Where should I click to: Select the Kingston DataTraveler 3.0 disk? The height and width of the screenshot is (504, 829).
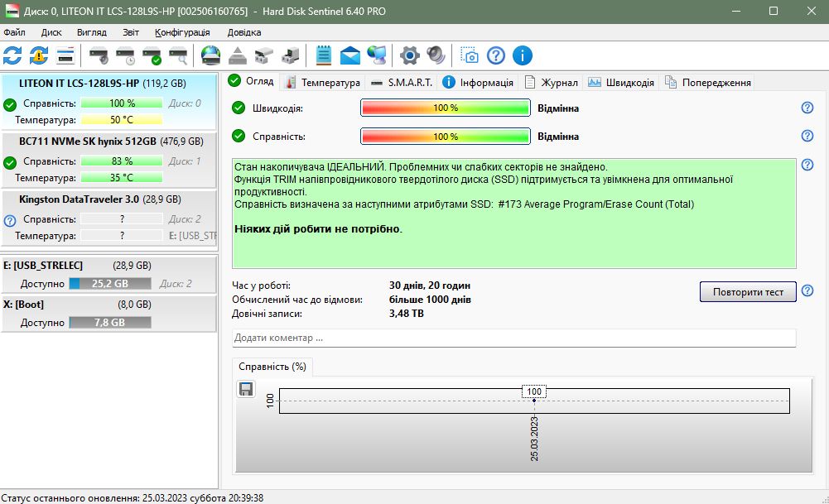tap(109, 218)
